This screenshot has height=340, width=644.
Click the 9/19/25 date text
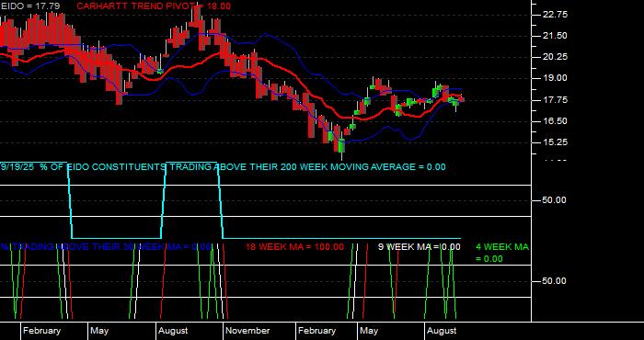coord(17,167)
